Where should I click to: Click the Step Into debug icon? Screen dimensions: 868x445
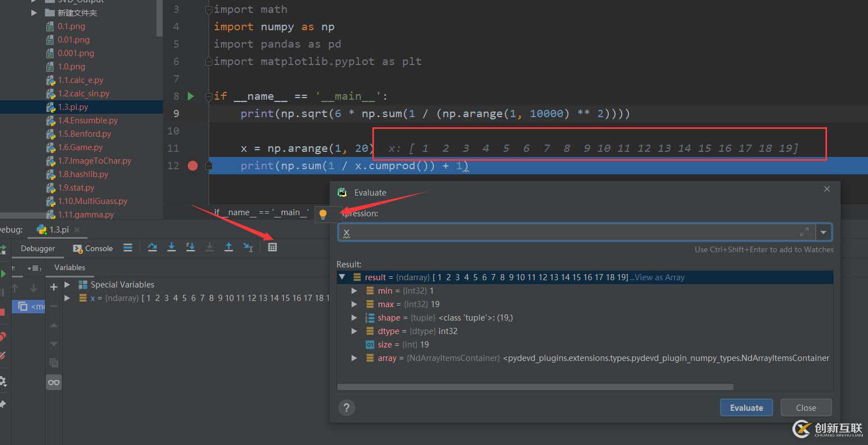[172, 247]
